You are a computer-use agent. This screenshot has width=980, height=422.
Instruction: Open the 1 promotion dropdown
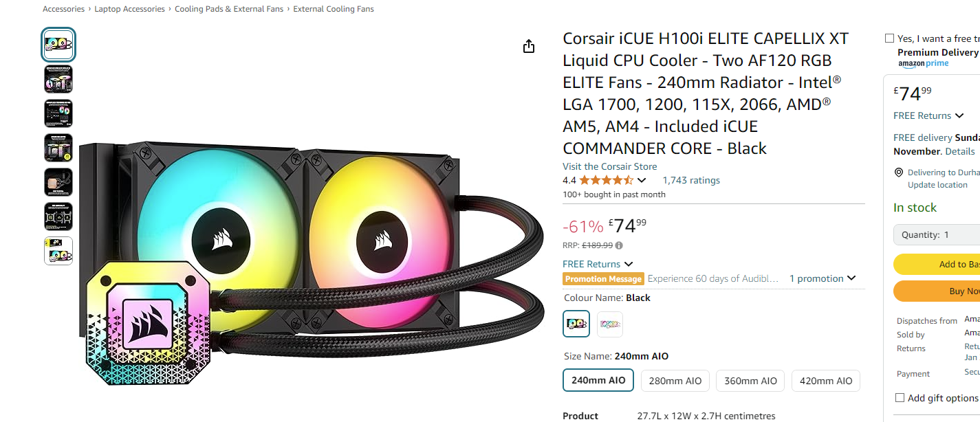point(823,278)
